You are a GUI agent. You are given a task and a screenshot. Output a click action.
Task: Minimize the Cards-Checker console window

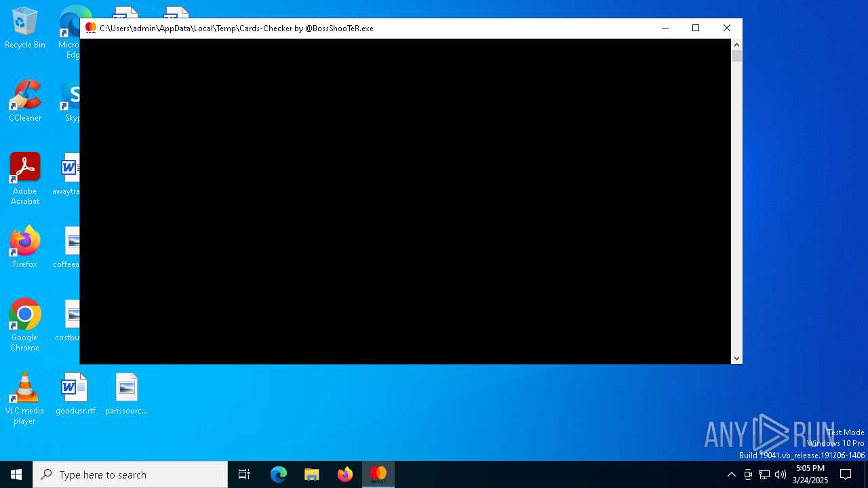point(665,28)
